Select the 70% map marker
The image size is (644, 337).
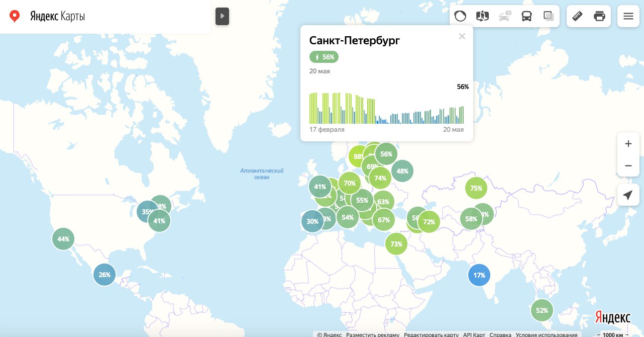click(350, 183)
